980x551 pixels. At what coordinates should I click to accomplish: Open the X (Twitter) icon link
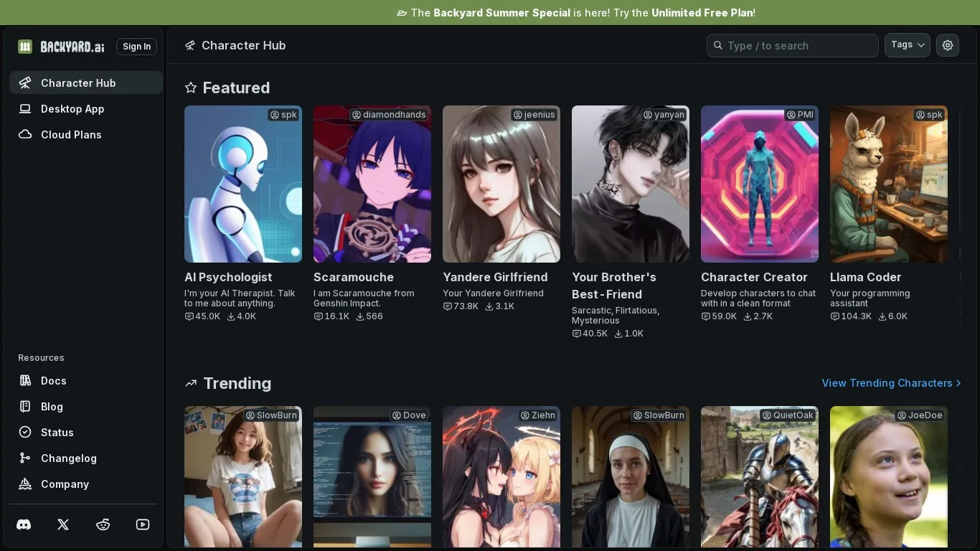[x=63, y=524]
